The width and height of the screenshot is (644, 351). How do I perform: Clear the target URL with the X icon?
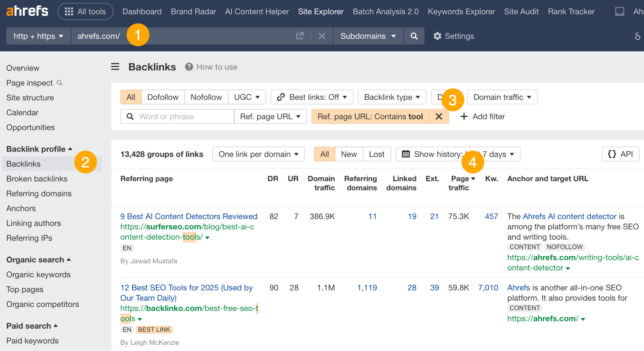(322, 36)
